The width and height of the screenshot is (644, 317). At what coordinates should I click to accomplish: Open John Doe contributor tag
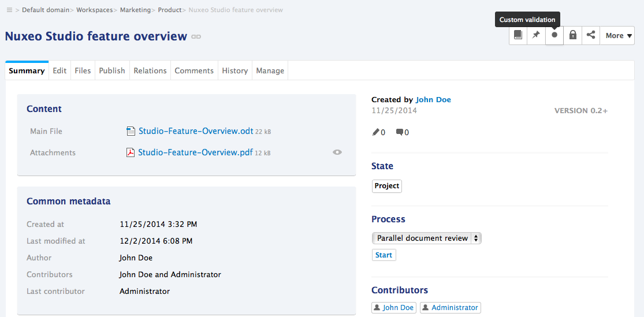pos(394,308)
